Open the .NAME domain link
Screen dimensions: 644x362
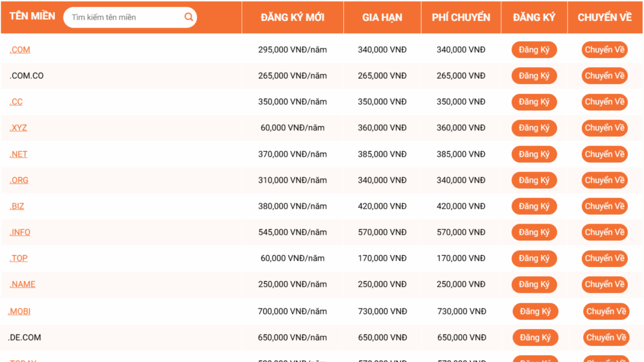pos(23,284)
